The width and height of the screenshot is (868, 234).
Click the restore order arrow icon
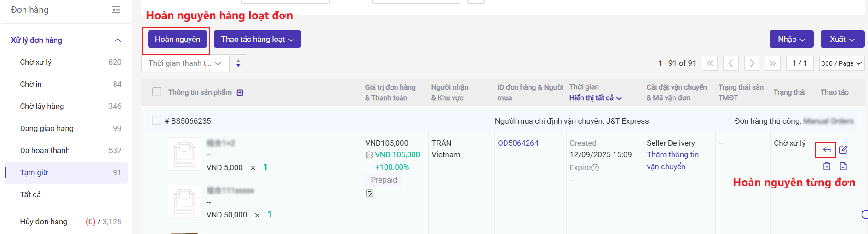827,150
